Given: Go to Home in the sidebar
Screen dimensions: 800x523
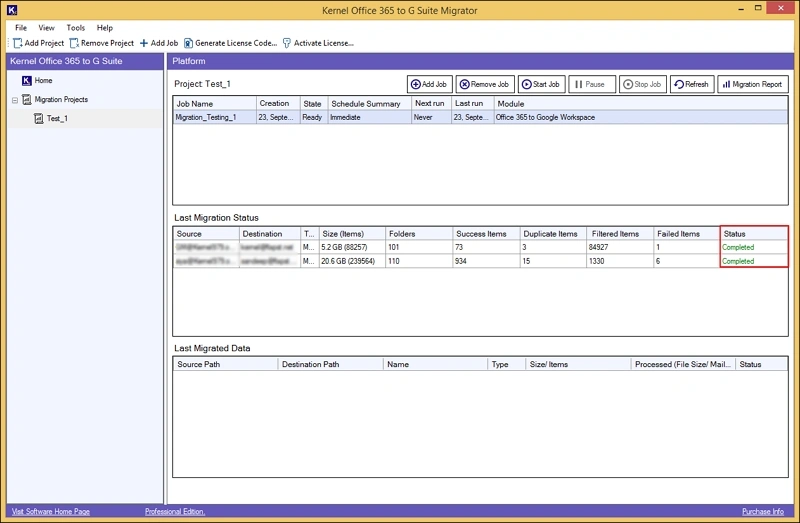Looking at the screenshot, I should coord(43,80).
